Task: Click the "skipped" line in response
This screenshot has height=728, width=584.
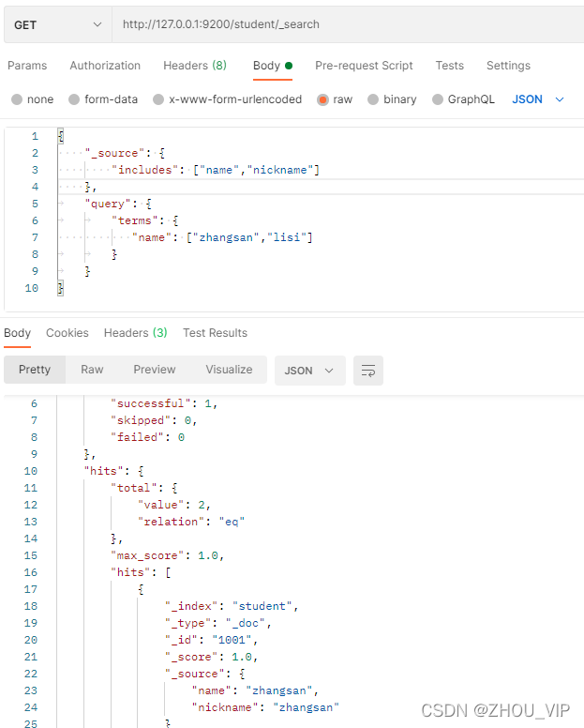Action: tap(154, 420)
